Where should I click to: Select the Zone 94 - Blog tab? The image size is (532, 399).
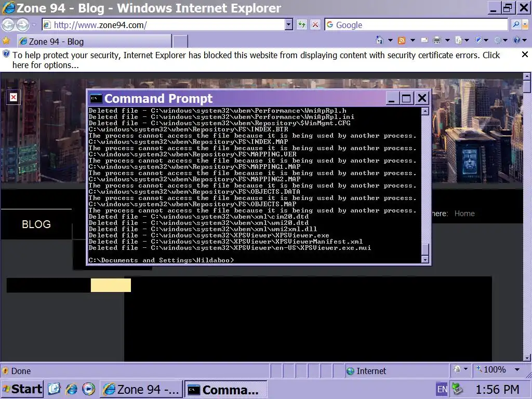[94, 42]
